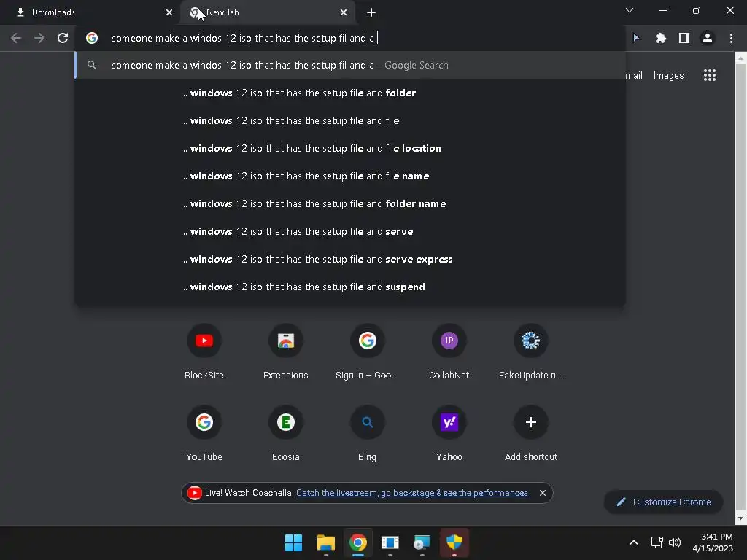
Task: Open Windows Security shield in taskbar
Action: 454,542
